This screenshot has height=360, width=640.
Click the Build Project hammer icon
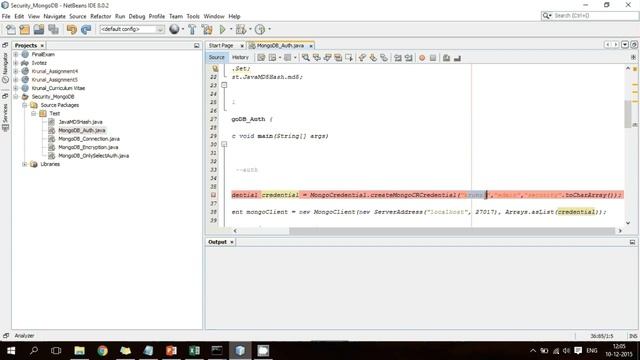tap(192, 29)
